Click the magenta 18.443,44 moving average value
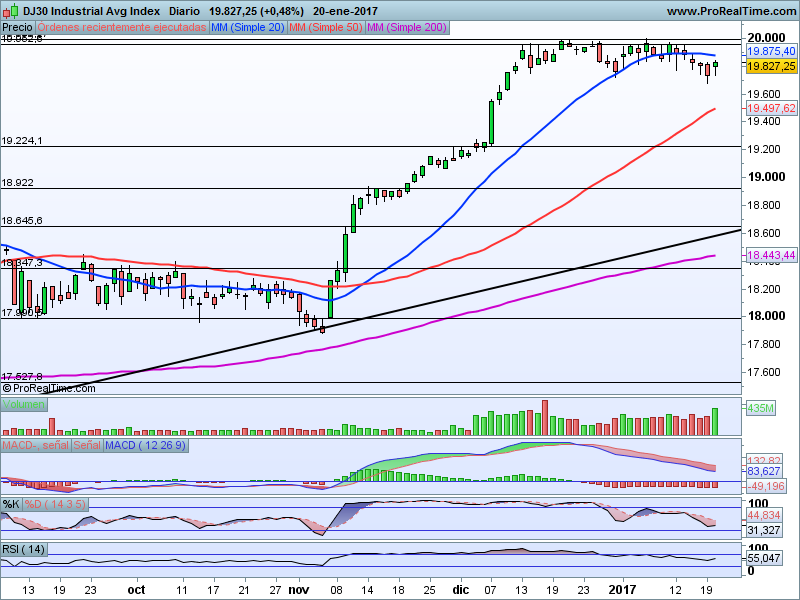 point(771,255)
